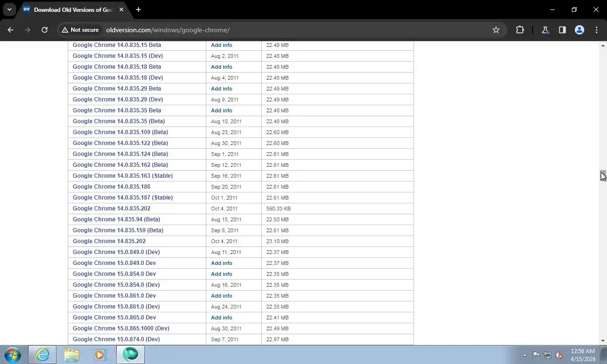This screenshot has height=364, width=607.
Task: Open Google Chrome 15.0.854.0 (Dev)
Action: pyautogui.click(x=116, y=285)
